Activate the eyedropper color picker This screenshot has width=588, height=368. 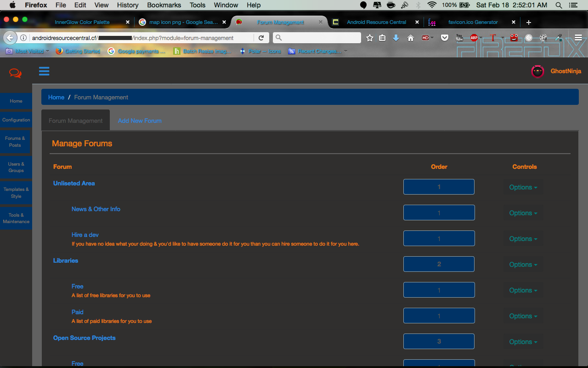(558, 38)
